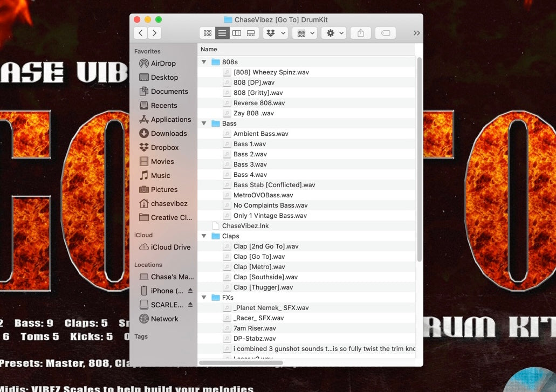This screenshot has height=392, width=556.
Task: Select the SCARLE... volume in sidebar
Action: click(x=161, y=305)
